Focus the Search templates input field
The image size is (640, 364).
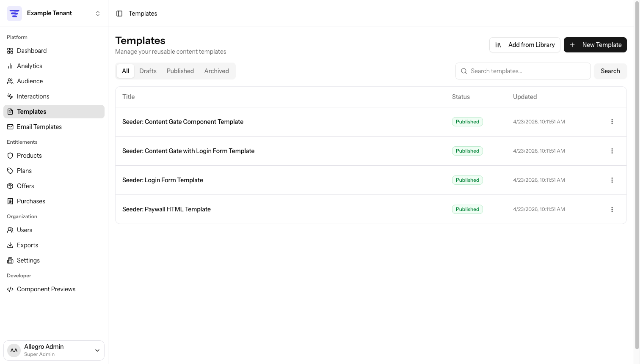[x=523, y=71]
